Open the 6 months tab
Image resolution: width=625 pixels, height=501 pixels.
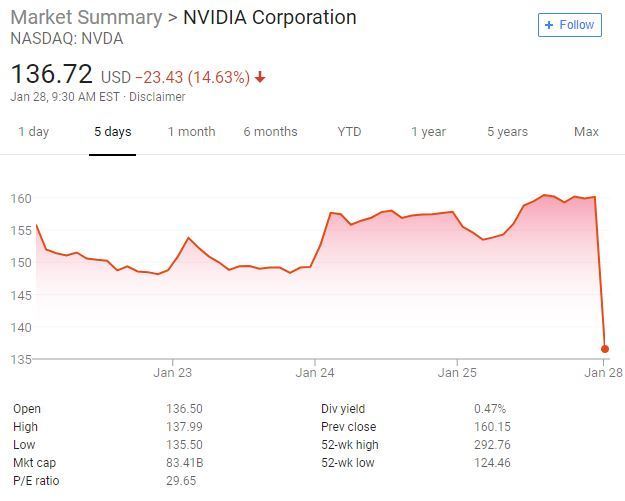[270, 132]
